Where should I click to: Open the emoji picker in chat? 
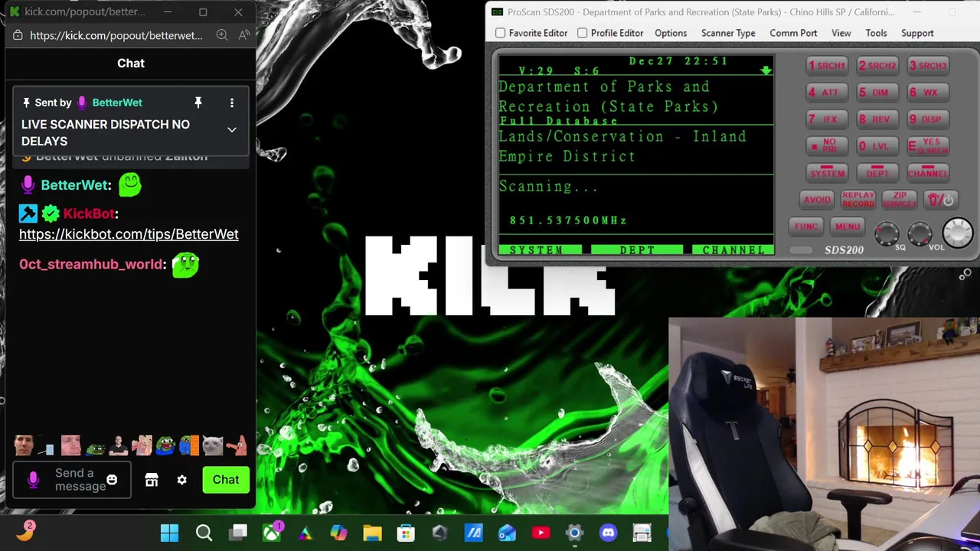(x=112, y=480)
